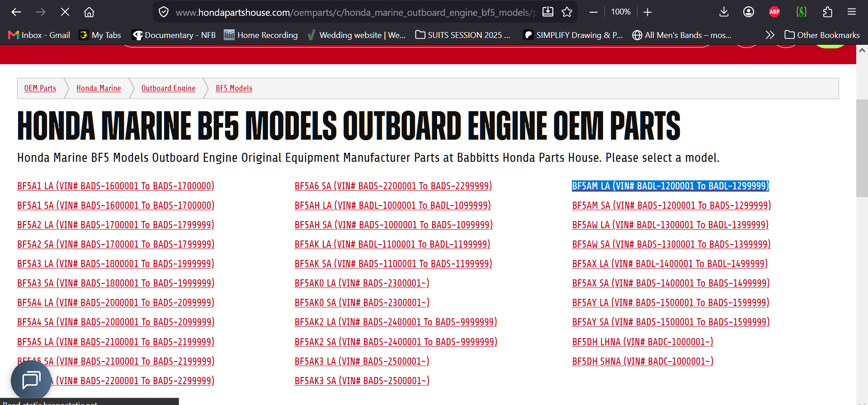Open model BF5AH LA
The height and width of the screenshot is (405, 868).
393,205
